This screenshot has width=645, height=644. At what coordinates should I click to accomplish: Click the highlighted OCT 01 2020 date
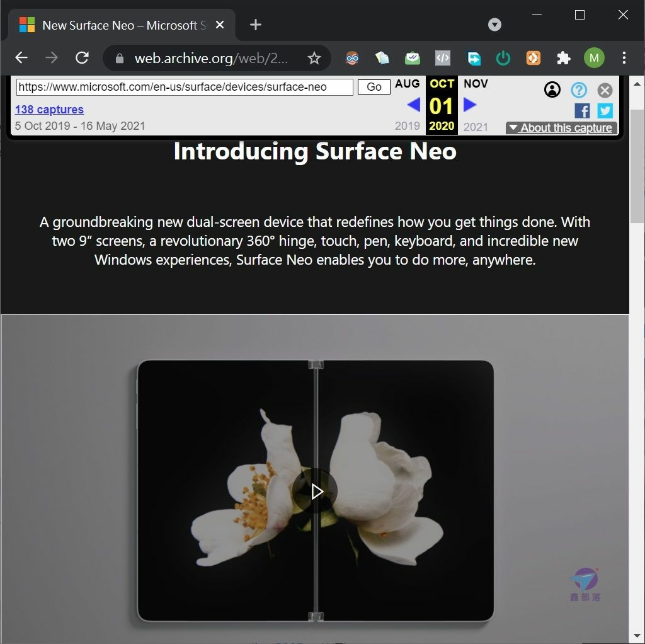pos(442,105)
